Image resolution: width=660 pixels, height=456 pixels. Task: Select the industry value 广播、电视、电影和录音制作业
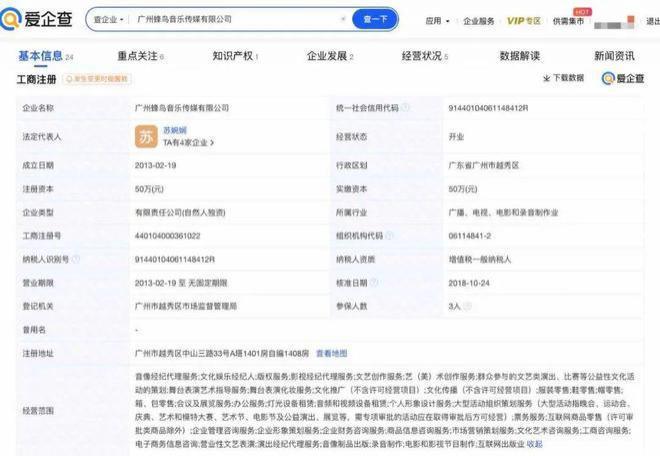[503, 213]
